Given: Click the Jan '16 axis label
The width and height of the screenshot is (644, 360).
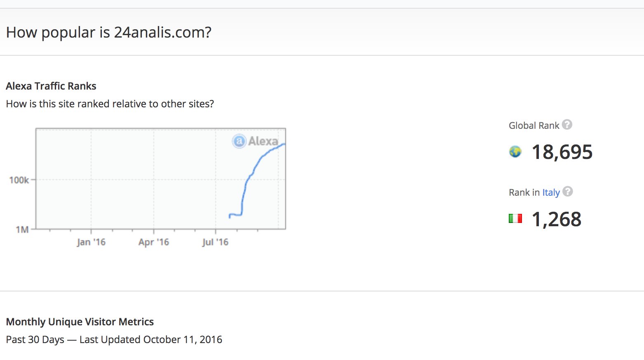Looking at the screenshot, I should coord(91,242).
